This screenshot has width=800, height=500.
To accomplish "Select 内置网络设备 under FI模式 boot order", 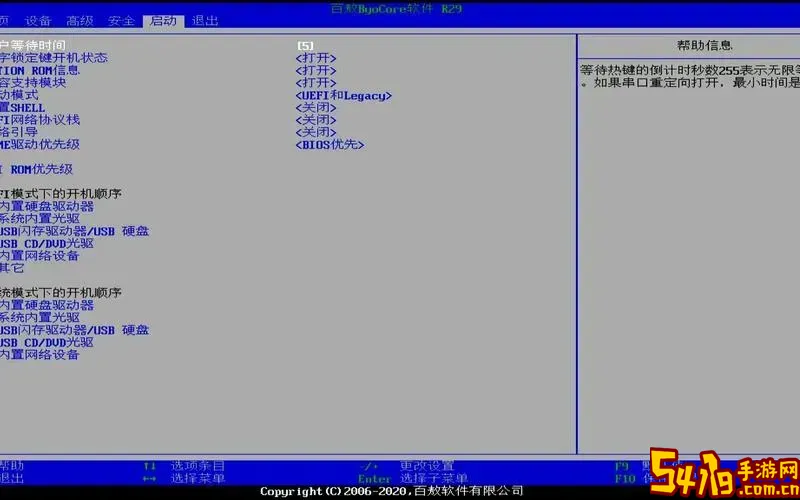I will [x=40, y=256].
